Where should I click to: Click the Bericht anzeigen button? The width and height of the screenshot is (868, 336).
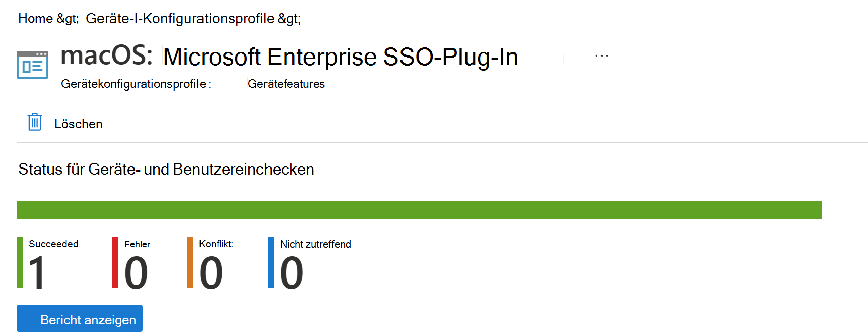79,318
